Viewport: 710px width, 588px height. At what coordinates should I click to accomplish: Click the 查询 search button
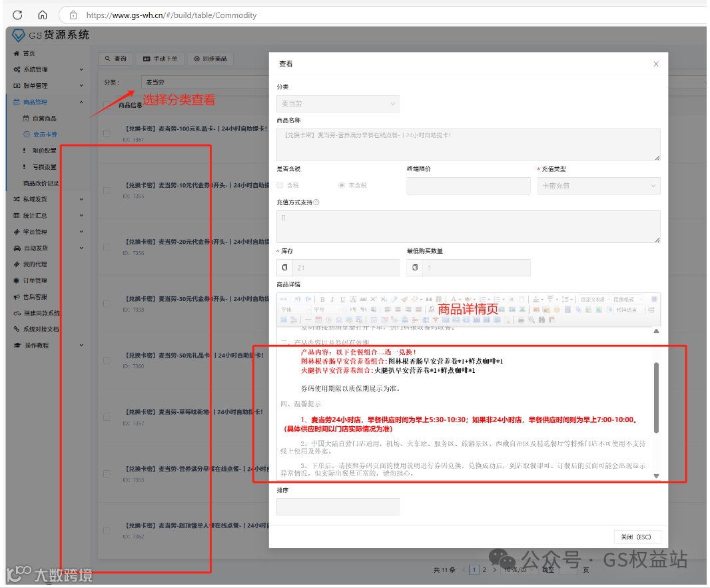coord(115,59)
